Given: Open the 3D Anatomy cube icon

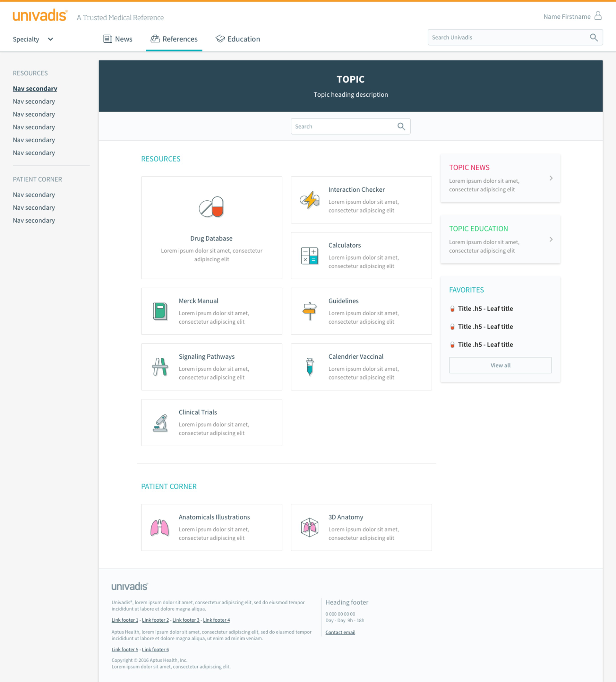Looking at the screenshot, I should (309, 528).
